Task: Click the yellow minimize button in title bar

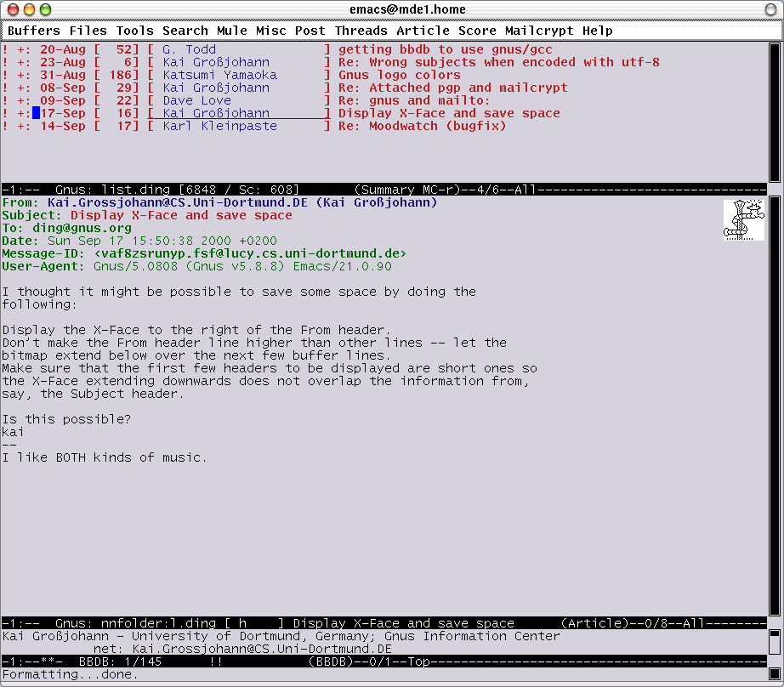Action: pyautogui.click(x=30, y=9)
